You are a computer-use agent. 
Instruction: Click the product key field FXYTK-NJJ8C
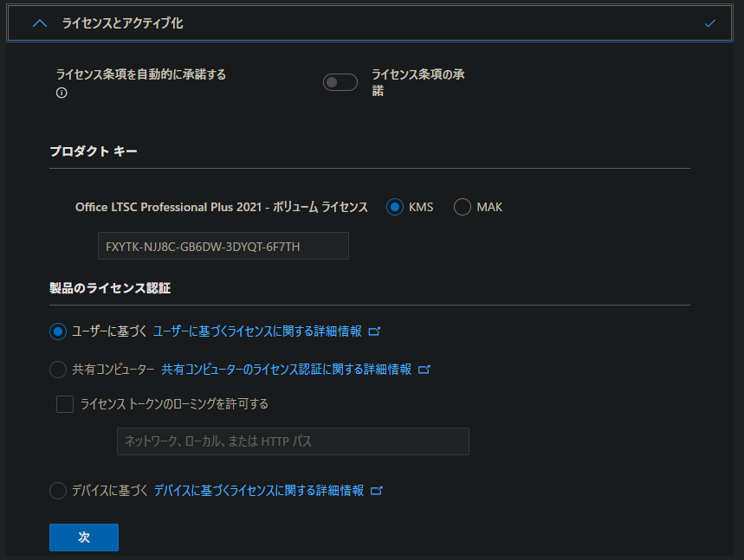pyautogui.click(x=223, y=246)
